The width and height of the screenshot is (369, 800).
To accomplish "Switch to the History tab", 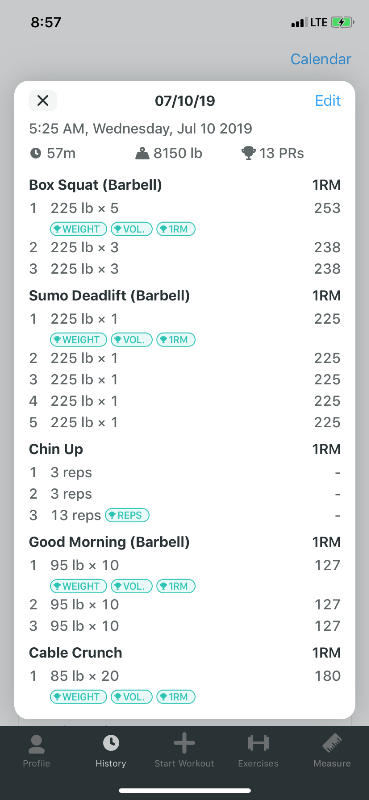I will pos(110,751).
